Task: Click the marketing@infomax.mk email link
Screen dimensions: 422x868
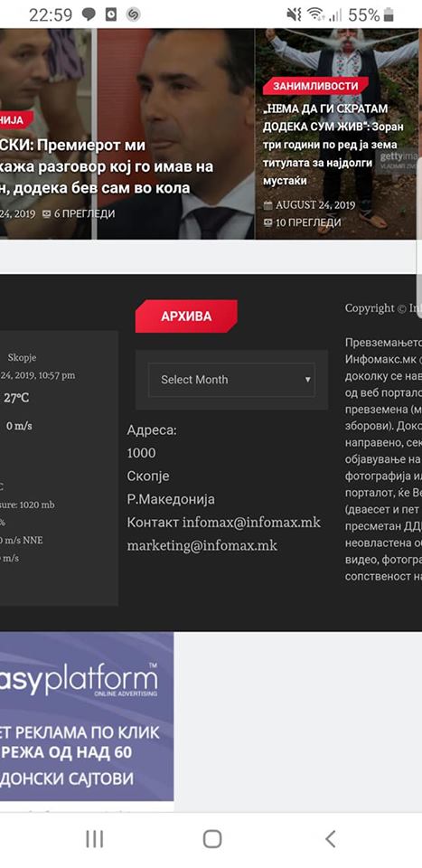Action: click(x=202, y=546)
